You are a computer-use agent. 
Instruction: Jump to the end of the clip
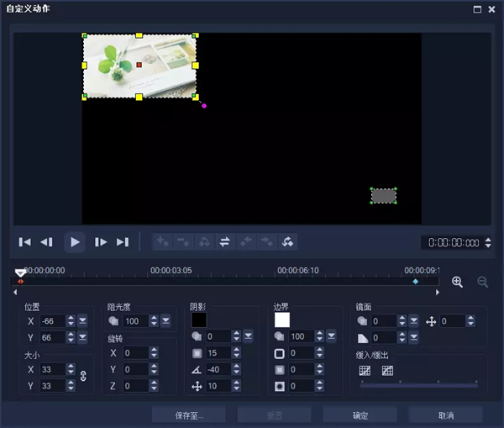tap(123, 242)
